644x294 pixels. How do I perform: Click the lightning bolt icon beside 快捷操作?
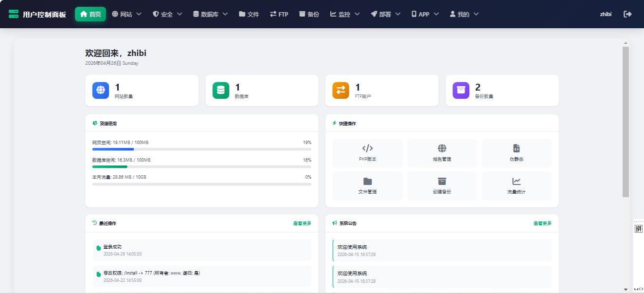click(x=334, y=123)
